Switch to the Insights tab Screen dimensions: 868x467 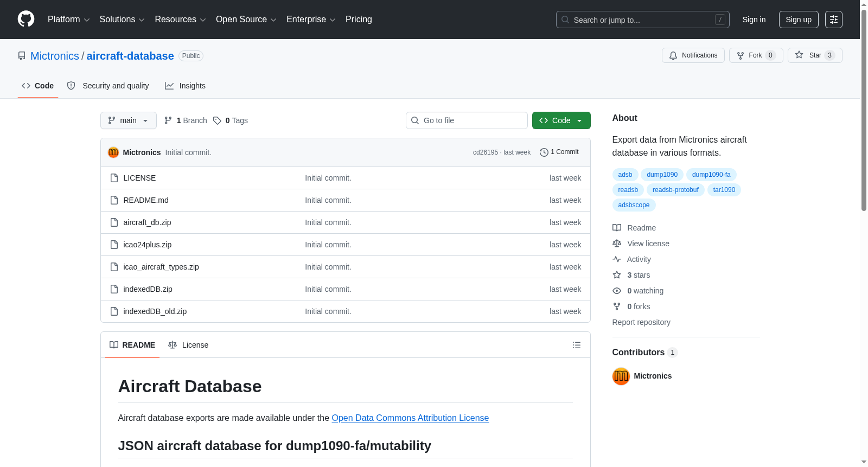tap(185, 86)
